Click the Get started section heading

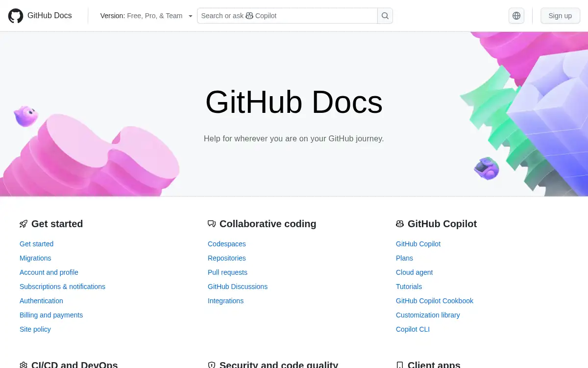click(x=57, y=224)
